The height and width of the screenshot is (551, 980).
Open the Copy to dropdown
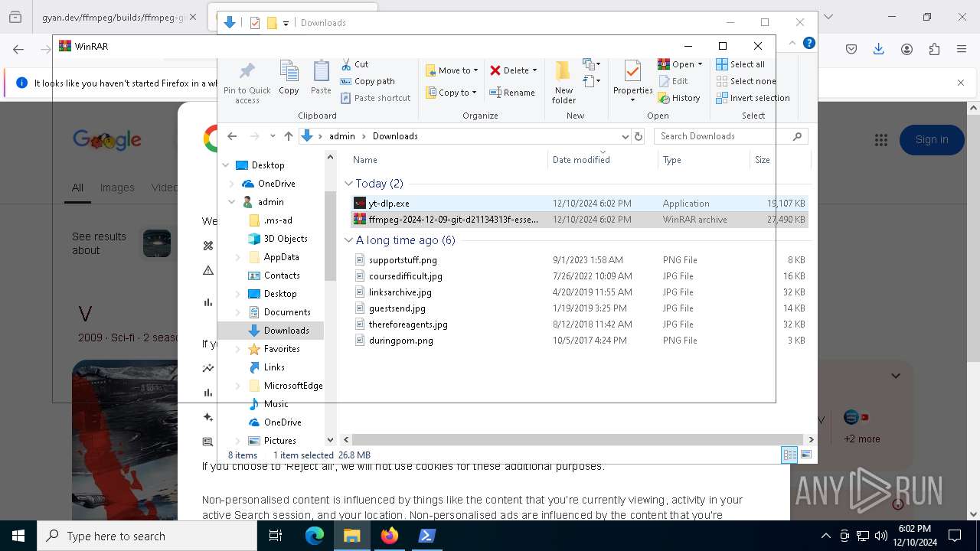click(452, 93)
